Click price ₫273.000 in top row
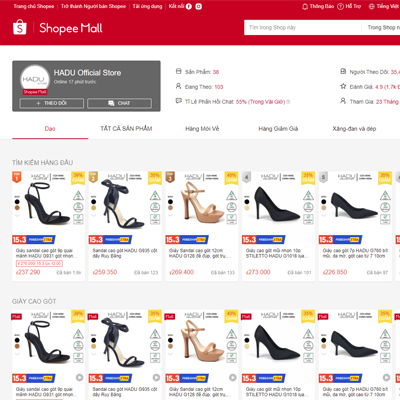Viewport: 400px width, 400px height. tap(258, 272)
